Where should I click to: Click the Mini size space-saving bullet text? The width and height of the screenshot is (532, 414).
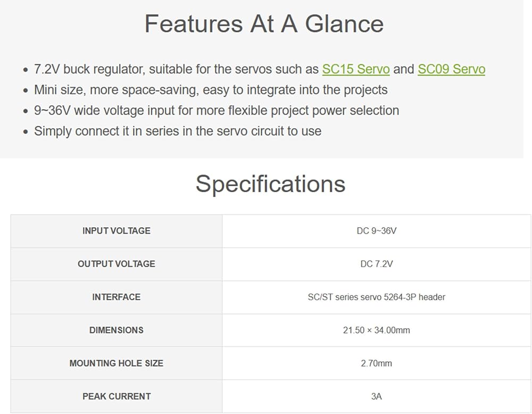[x=211, y=90]
